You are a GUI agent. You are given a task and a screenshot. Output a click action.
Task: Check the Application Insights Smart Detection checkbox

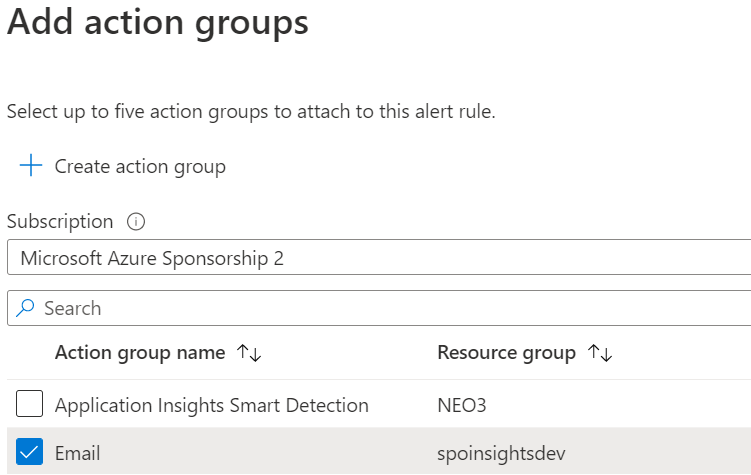(x=29, y=404)
